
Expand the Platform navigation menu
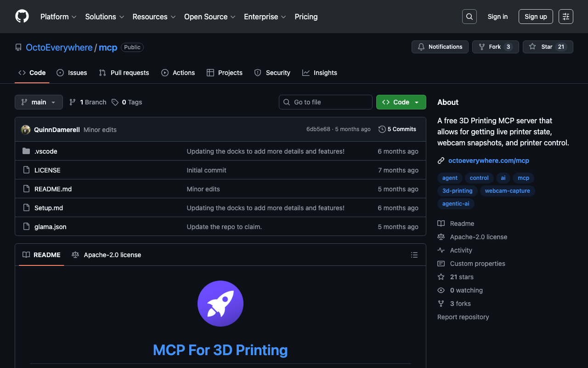(x=58, y=17)
